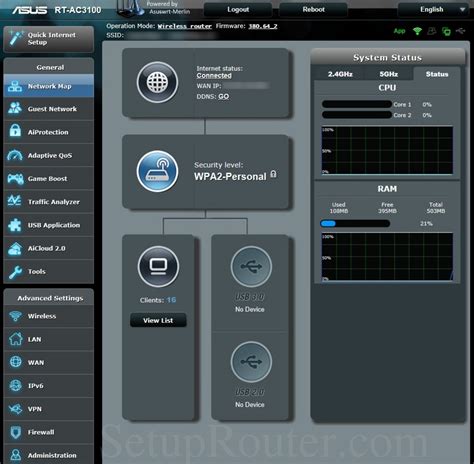
Task: Open Adaptive QoS gauge icon
Action: click(x=15, y=155)
